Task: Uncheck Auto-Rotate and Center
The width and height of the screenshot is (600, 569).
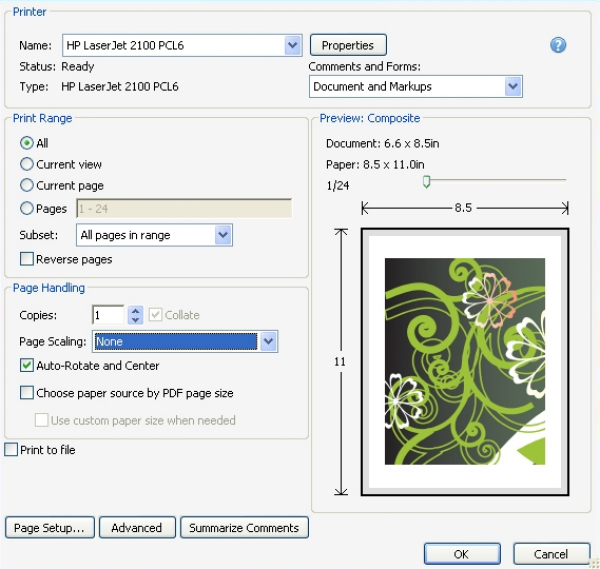Action: pos(27,365)
